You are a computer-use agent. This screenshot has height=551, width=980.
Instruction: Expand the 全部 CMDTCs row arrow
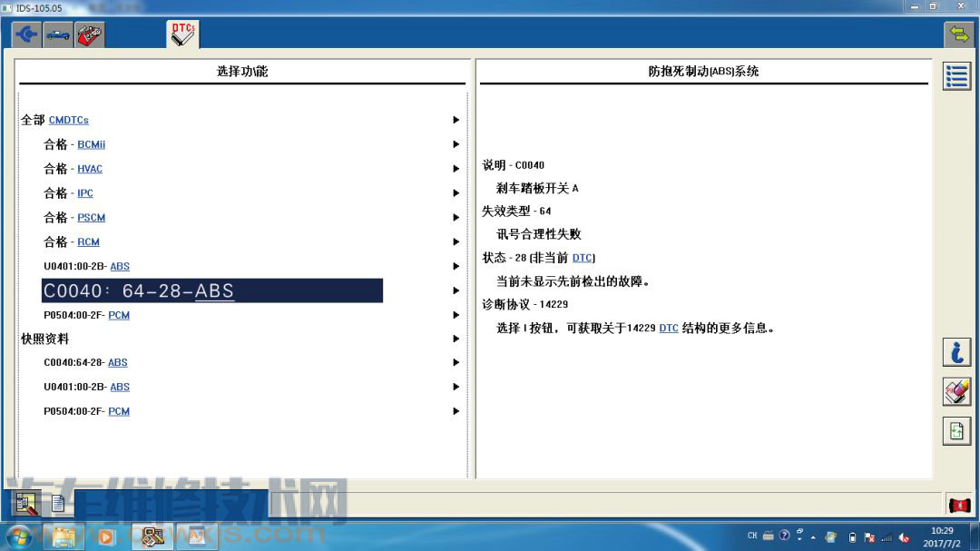(456, 120)
